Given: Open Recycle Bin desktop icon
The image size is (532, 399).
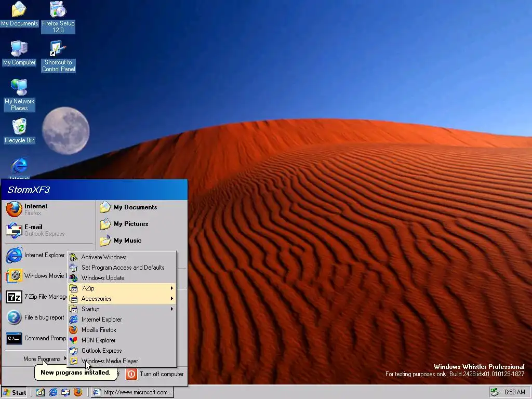Looking at the screenshot, I should point(19,131).
